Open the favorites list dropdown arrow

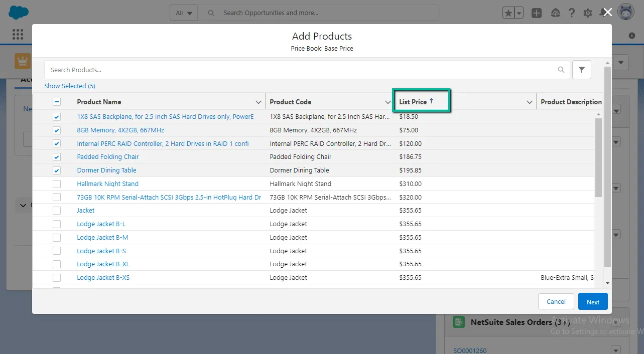tap(519, 13)
